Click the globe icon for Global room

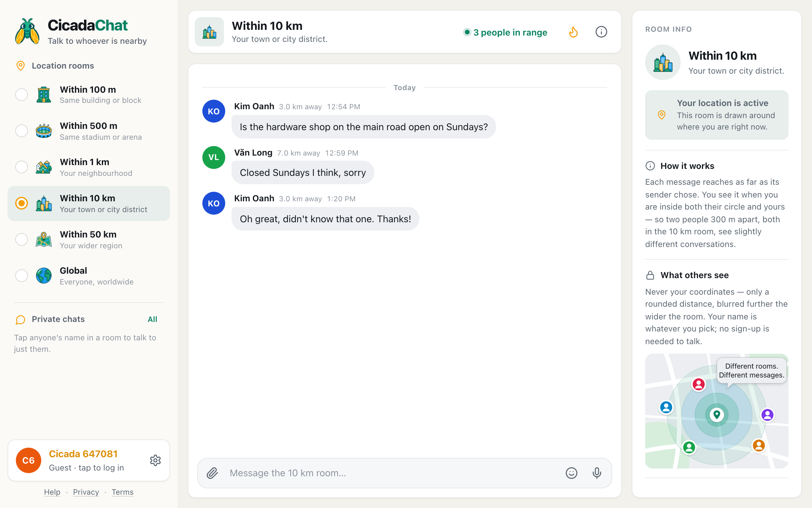coord(44,276)
